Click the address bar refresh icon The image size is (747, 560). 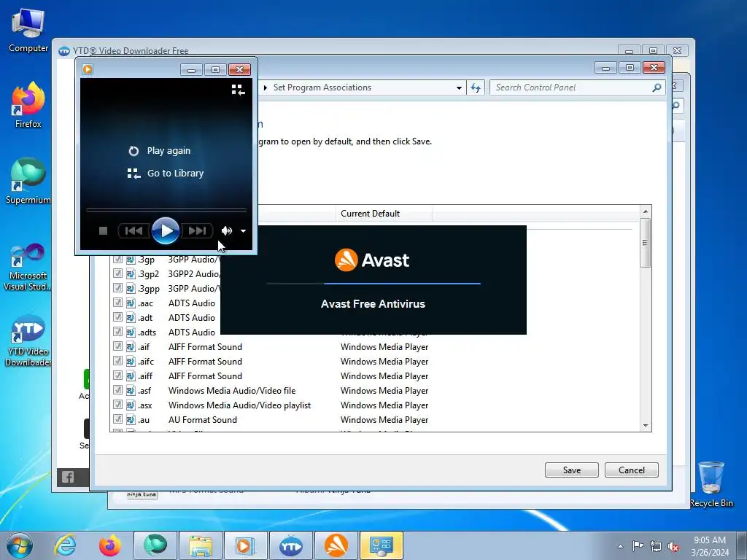(476, 87)
